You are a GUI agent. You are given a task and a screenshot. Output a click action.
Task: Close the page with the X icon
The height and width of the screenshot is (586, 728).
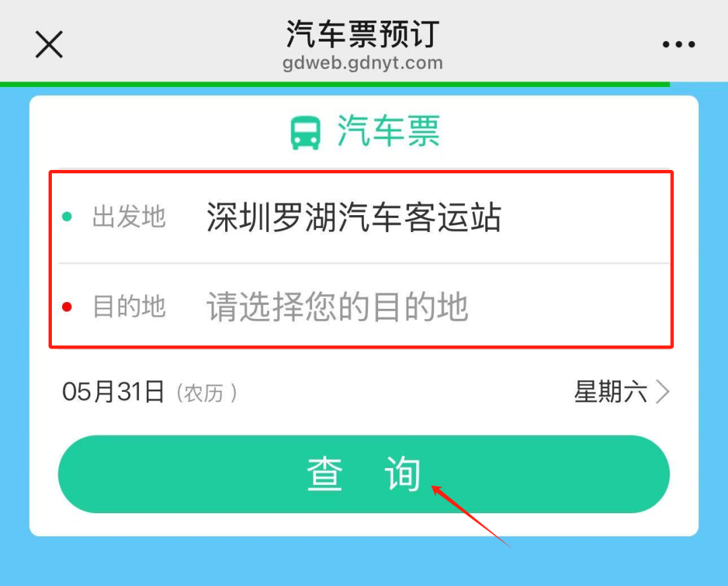49,45
